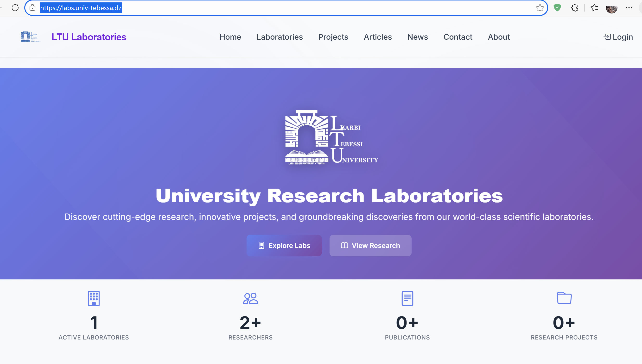Click the green shield privacy icon
The image size is (642, 364).
coord(557,8)
